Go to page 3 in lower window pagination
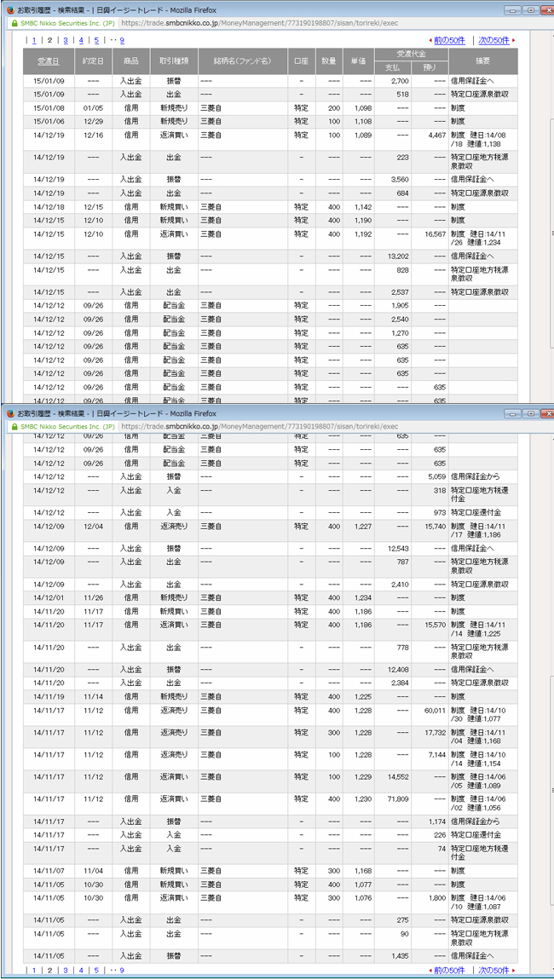This screenshot has height=980, width=554. [65, 970]
